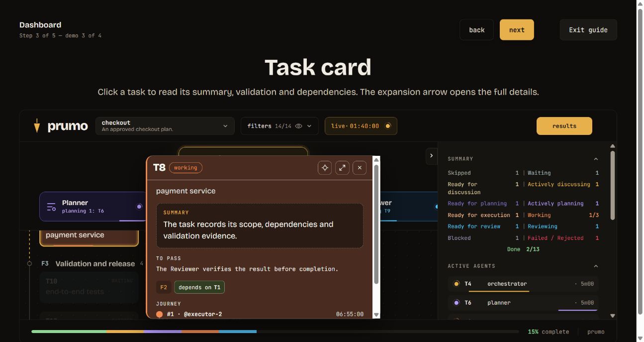Click the T4 orchestrator agent status dot
This screenshot has height=342, width=644.
[457, 284]
